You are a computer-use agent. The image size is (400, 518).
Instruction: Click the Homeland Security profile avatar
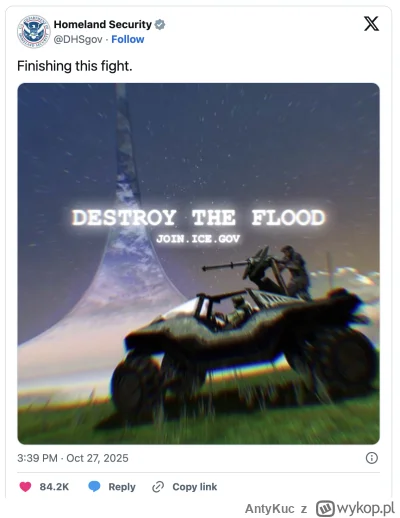point(34,31)
